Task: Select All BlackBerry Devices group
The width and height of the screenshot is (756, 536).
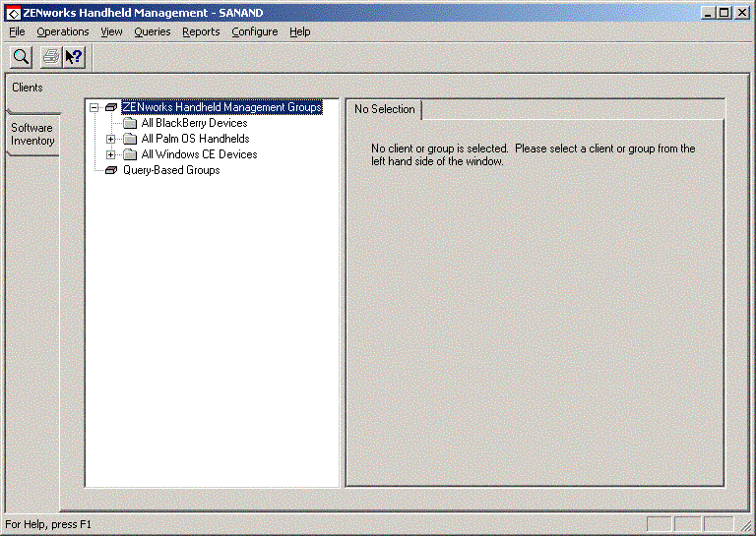Action: pos(194,123)
